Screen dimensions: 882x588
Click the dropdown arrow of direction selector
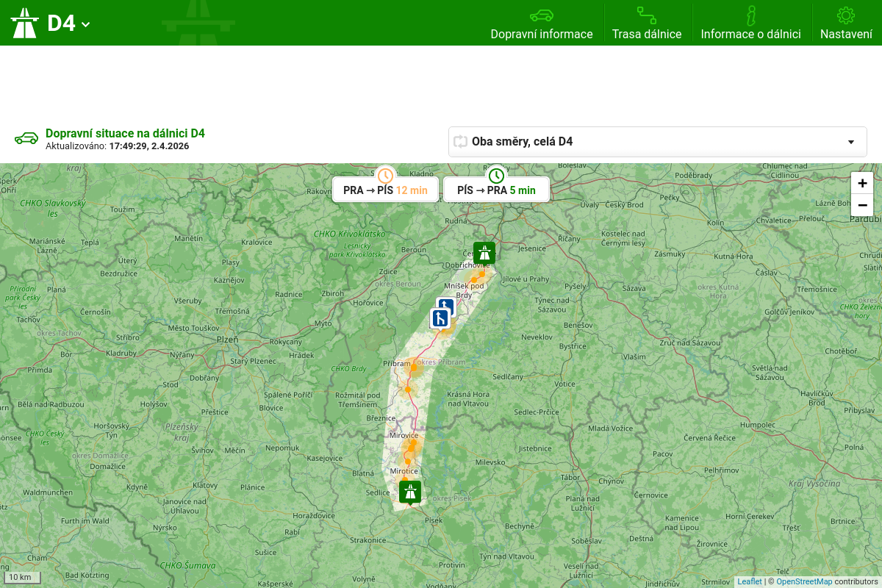pyautogui.click(x=851, y=142)
